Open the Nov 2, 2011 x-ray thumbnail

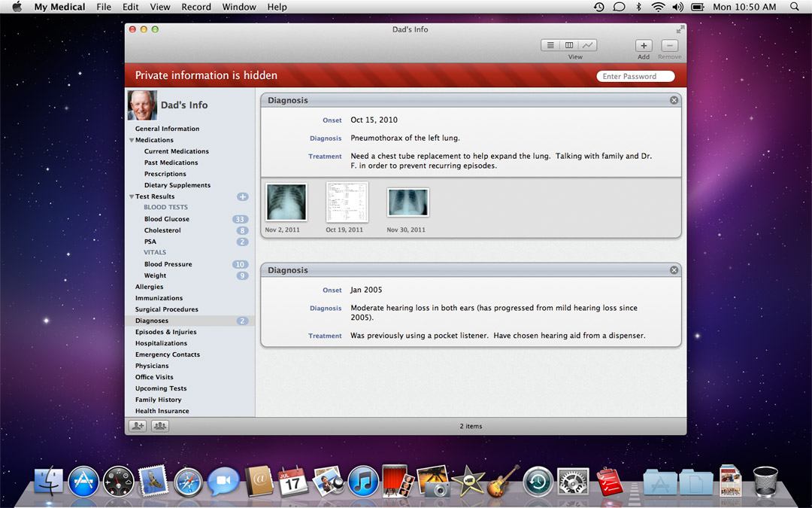coord(286,202)
